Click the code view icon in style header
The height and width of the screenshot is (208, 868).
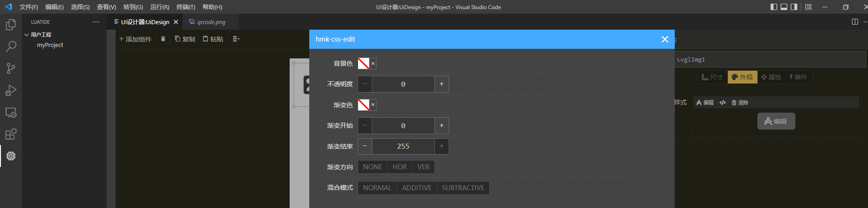(x=723, y=103)
